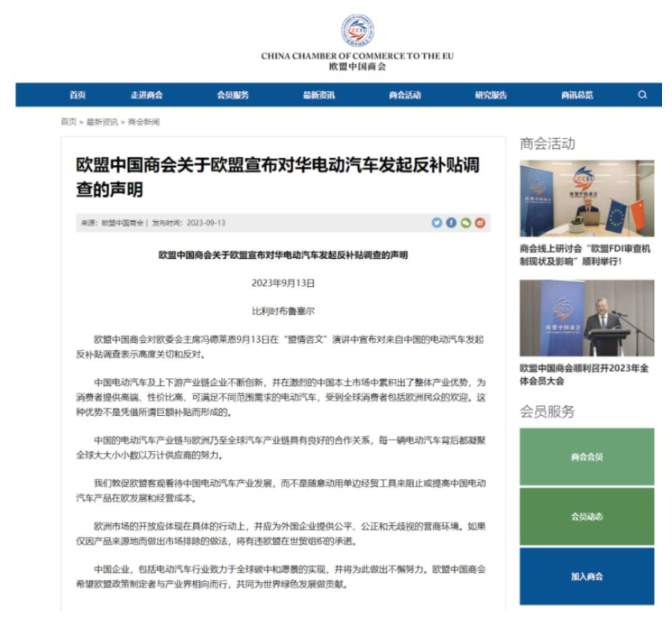This screenshot has height=619, width=672.
Task: Click paragraph starting 欧洲市场的开放
Action: point(281,533)
